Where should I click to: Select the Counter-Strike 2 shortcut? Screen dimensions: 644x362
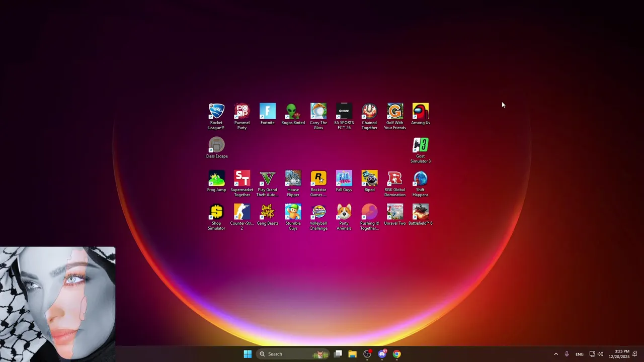click(x=242, y=217)
